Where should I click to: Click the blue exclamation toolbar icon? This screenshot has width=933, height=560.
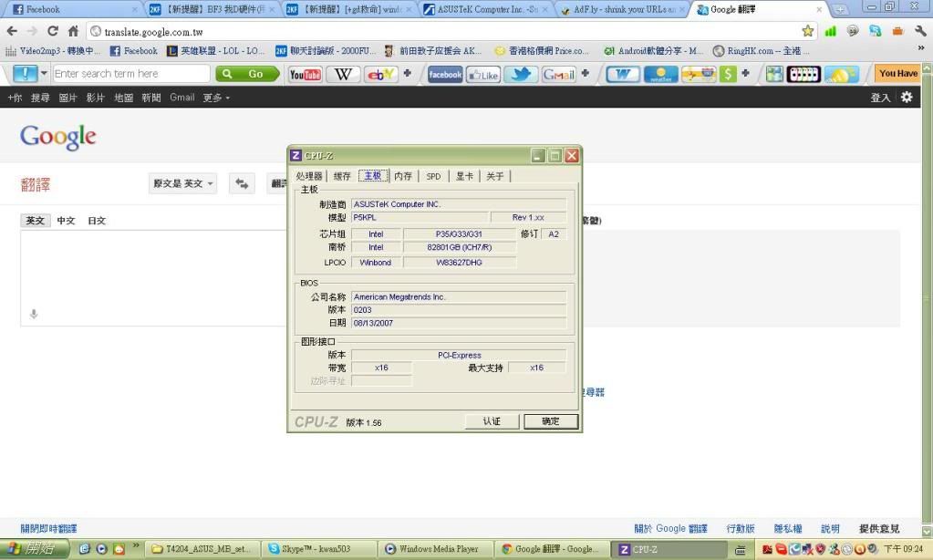(25, 74)
